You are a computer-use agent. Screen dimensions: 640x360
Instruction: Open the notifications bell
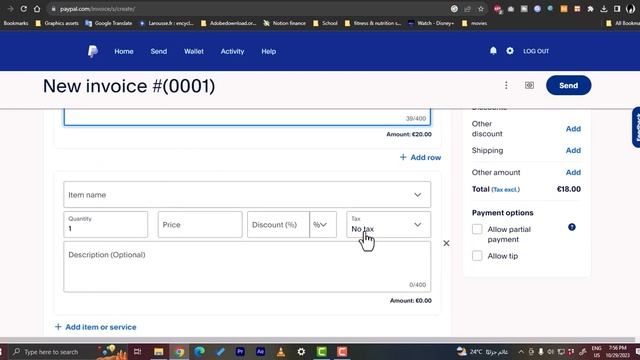493,51
